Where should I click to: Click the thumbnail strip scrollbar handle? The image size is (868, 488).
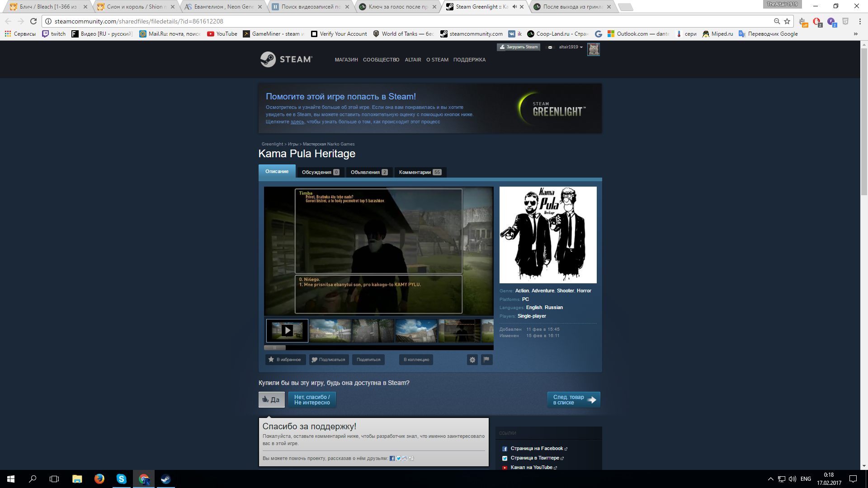click(275, 348)
